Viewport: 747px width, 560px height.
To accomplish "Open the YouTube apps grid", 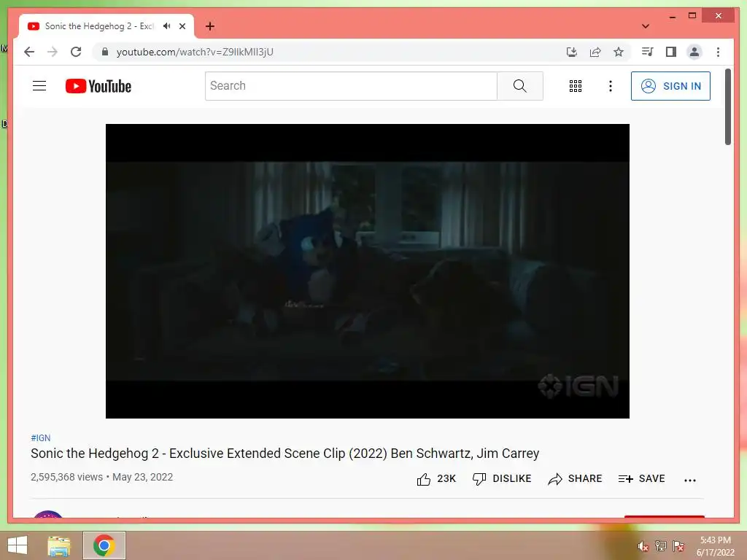I will pyautogui.click(x=576, y=86).
